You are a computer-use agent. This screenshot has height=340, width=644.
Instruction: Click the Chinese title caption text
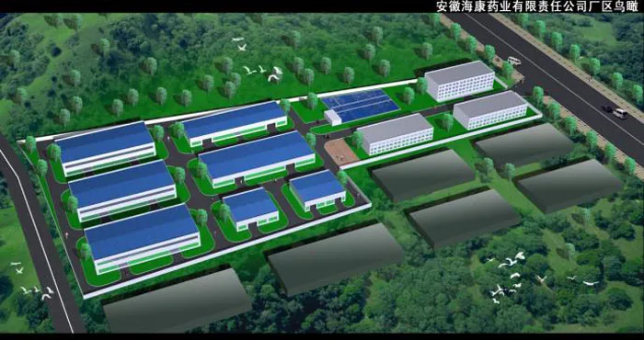coord(539,6)
